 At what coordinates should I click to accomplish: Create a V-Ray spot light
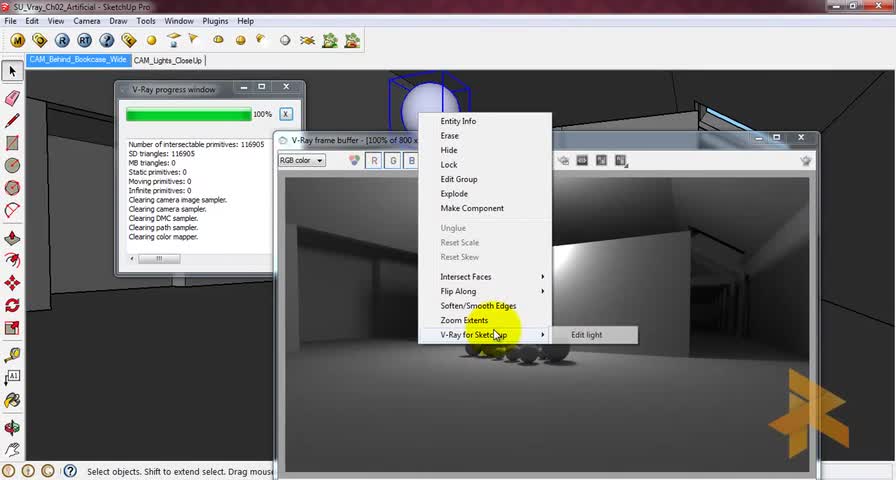click(193, 39)
